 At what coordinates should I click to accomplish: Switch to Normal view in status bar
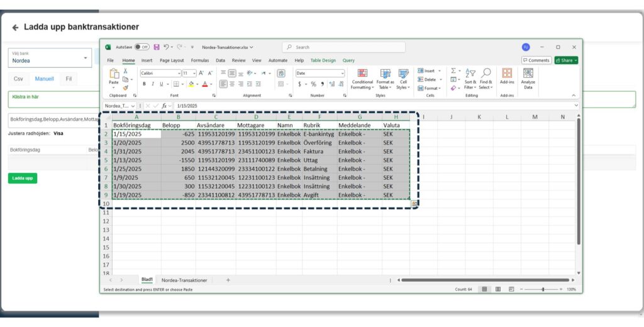(484, 289)
